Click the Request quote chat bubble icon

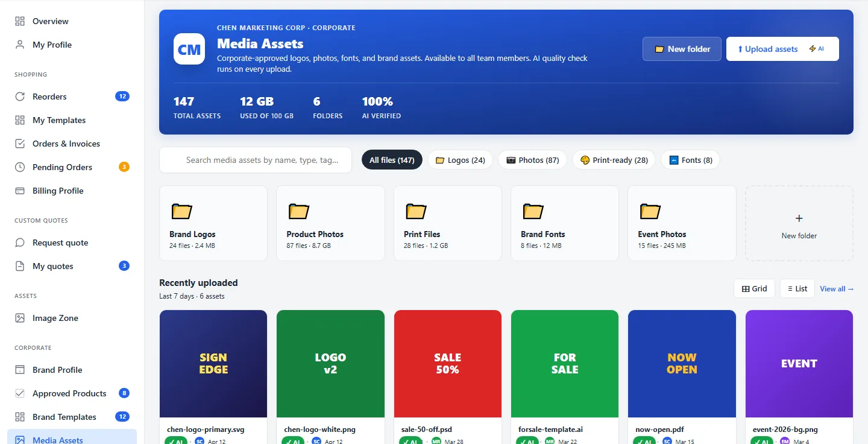point(20,243)
